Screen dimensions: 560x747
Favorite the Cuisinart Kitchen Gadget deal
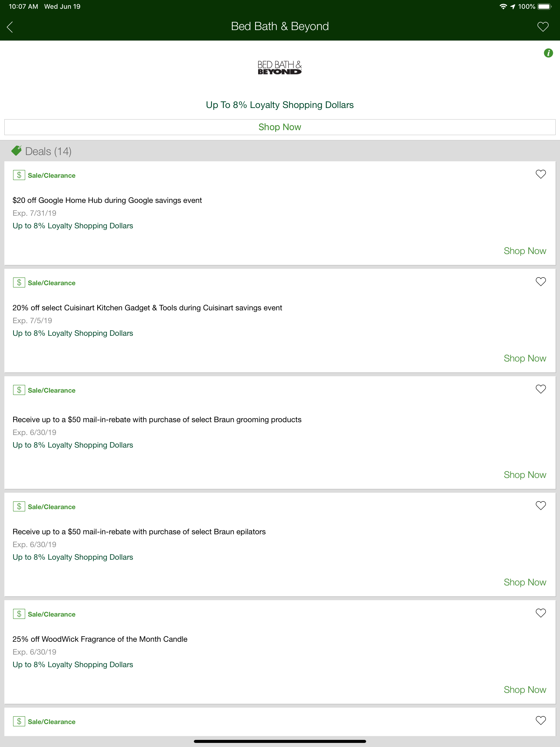[x=541, y=282]
